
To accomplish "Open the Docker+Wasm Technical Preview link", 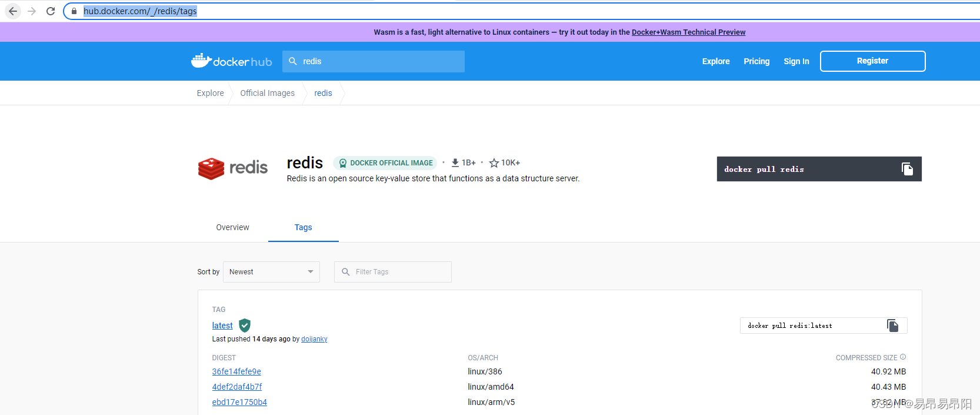I will (x=688, y=32).
